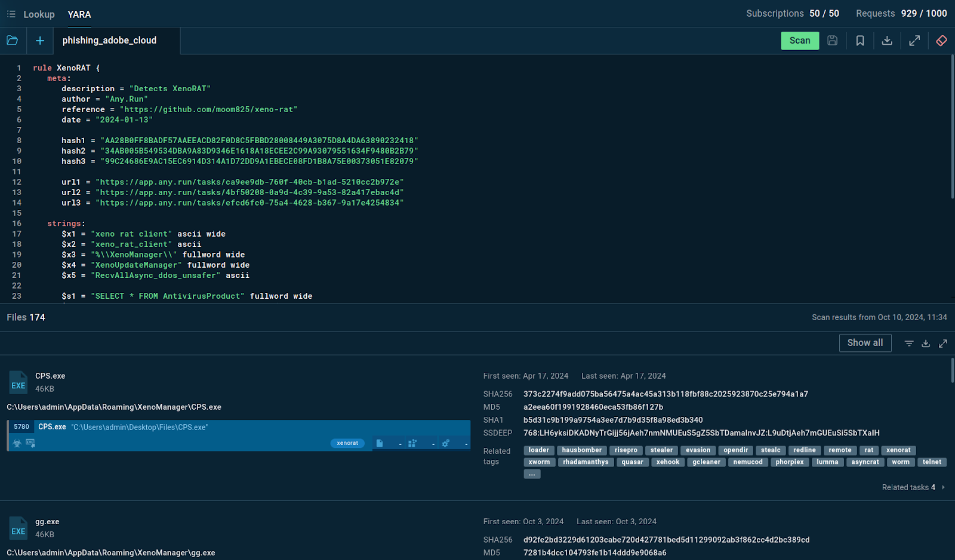Expand hidden tags via the ellipsis chip

pyautogui.click(x=532, y=474)
